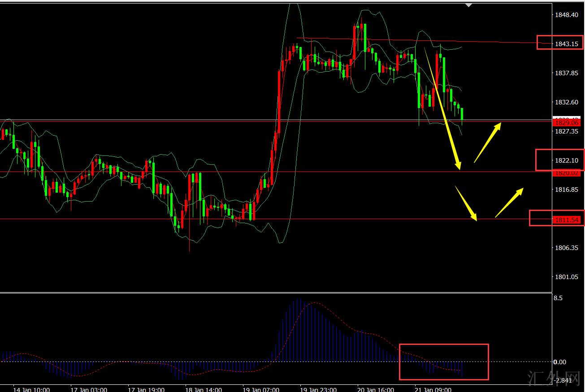Viewport: 585px width, 392px height.
Task: Select the 14 Jan 10:00 time label
Action: [31, 389]
